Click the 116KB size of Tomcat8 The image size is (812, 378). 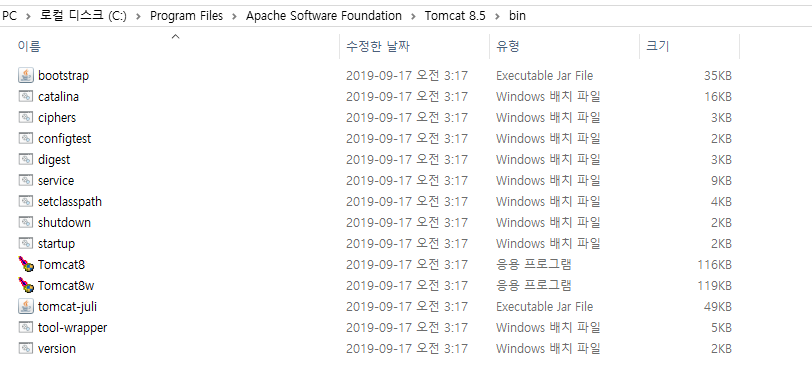tap(714, 264)
